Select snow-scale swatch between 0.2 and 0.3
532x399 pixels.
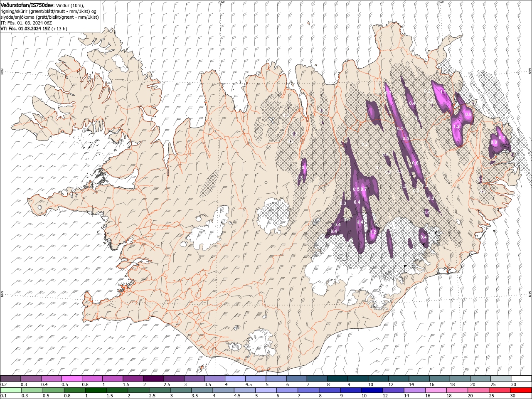coord(11,378)
